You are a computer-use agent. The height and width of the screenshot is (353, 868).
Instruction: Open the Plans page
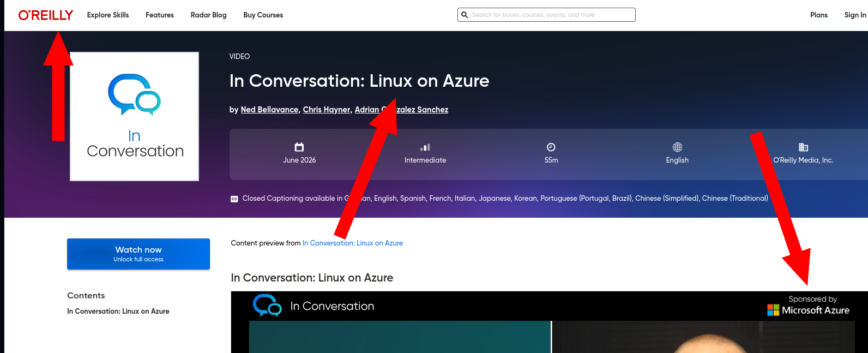[819, 15]
